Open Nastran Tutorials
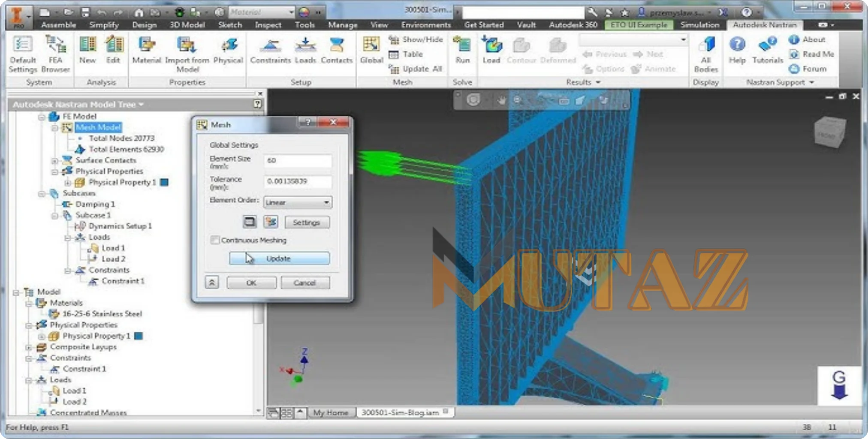The width and height of the screenshot is (868, 439). click(x=768, y=50)
